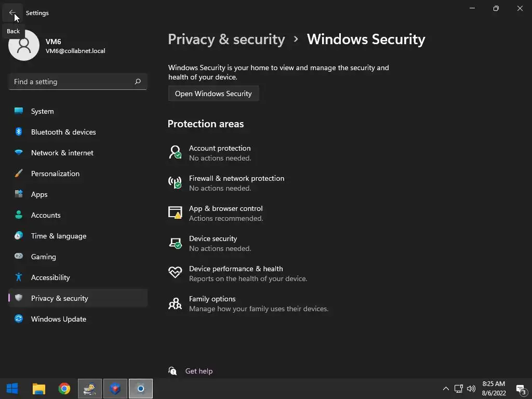Click the Get help chat icon

[x=172, y=371]
